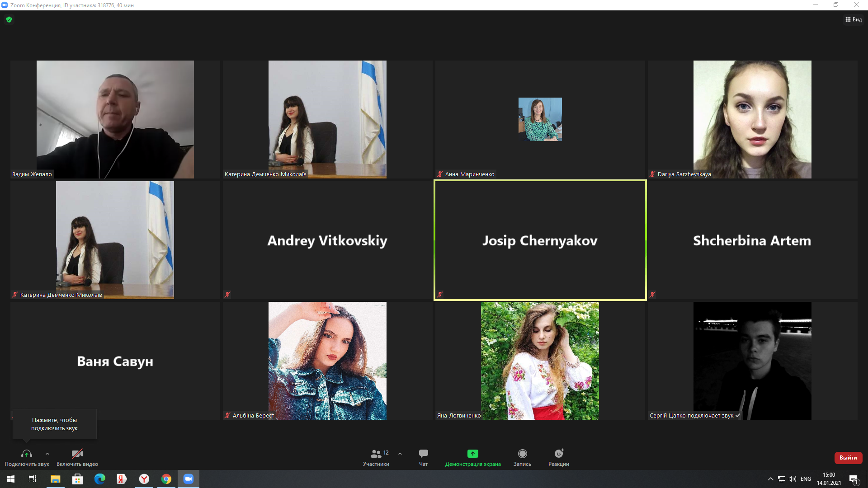Viewport: 868px width, 488px height.
Task: Toggle the Включить видео camera button
Action: [x=77, y=454]
